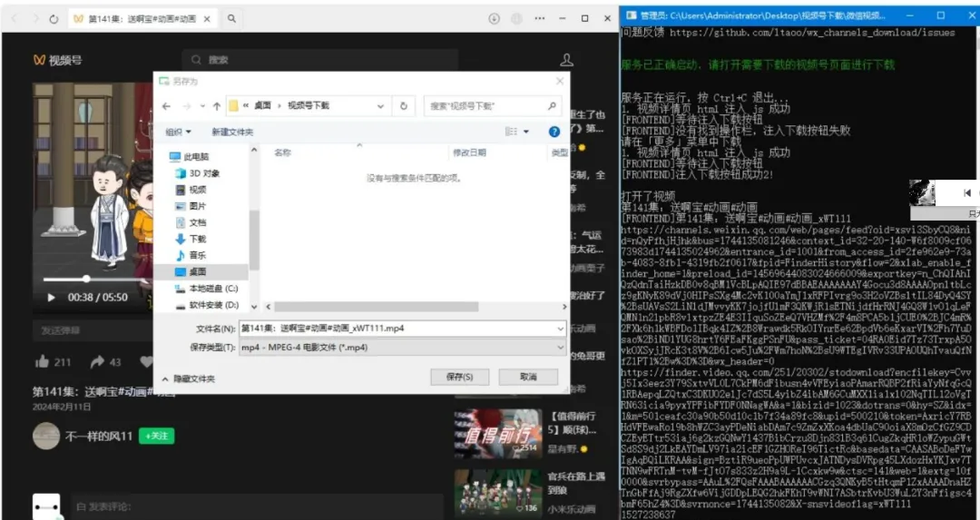Click the 视频号 logo

(57, 60)
